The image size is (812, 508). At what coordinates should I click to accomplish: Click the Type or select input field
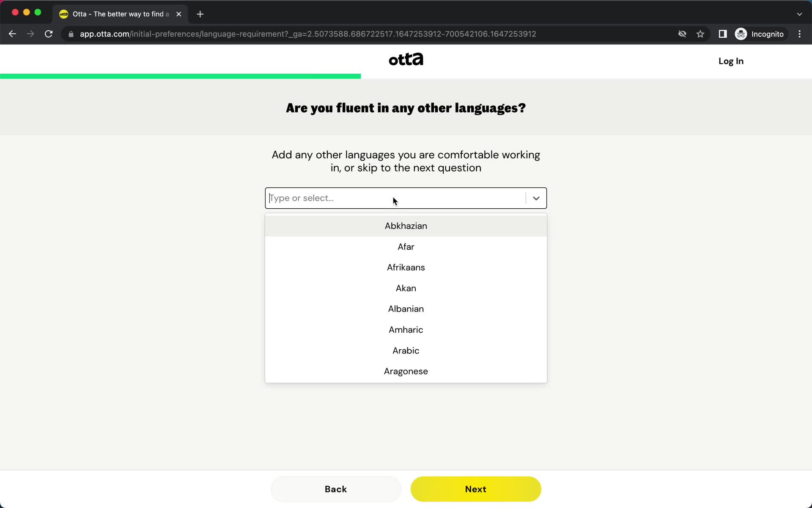point(406,198)
